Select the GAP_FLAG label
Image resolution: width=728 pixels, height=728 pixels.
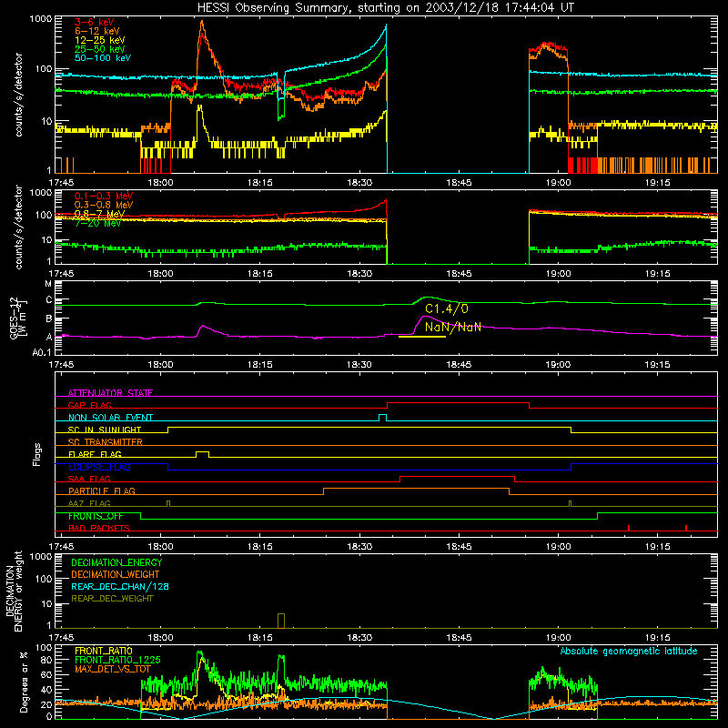pyautogui.click(x=89, y=405)
